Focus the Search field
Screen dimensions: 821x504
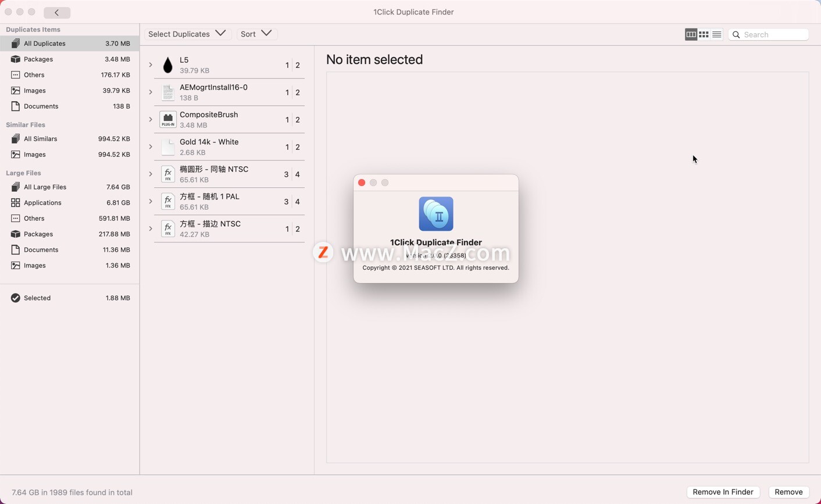pos(768,35)
